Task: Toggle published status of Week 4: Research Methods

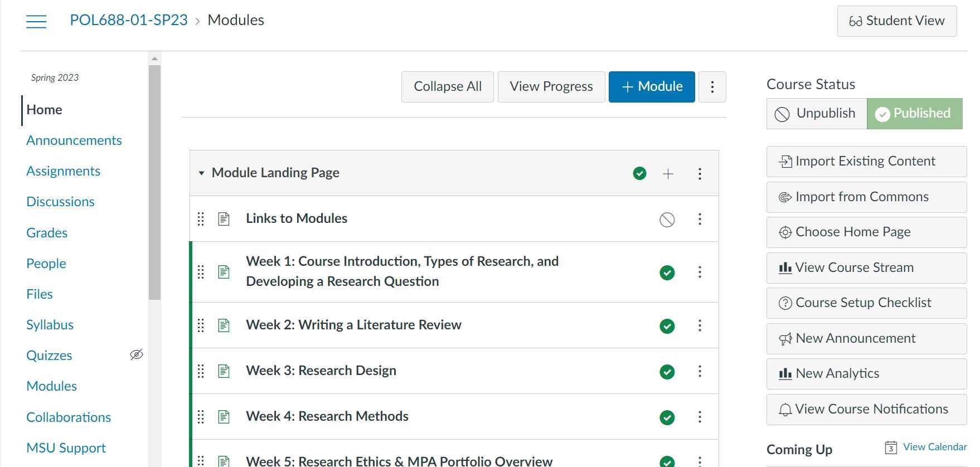Action: tap(667, 417)
